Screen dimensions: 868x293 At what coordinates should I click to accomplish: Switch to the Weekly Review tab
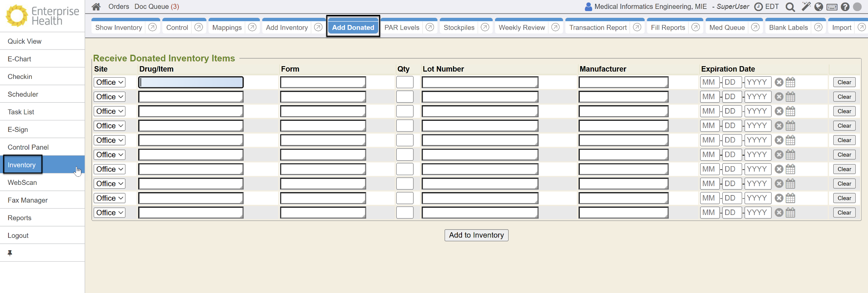[x=522, y=28]
